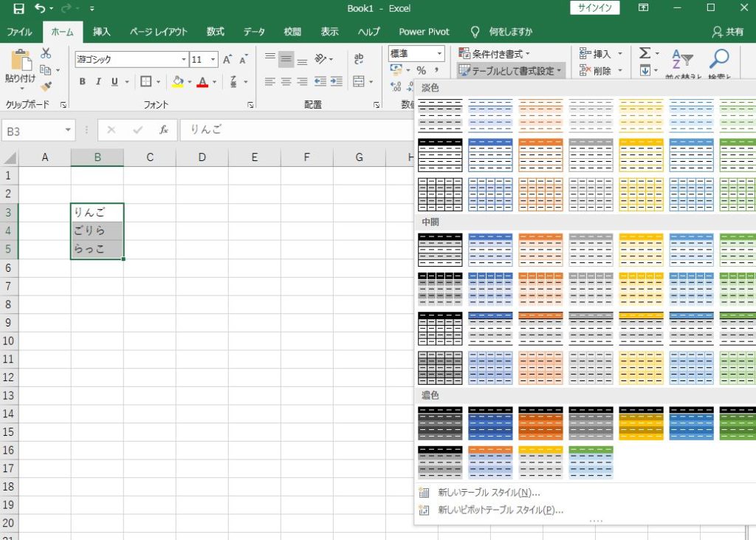Image resolution: width=756 pixels, height=540 pixels.
Task: Toggle the middle align button
Action: tap(286, 60)
